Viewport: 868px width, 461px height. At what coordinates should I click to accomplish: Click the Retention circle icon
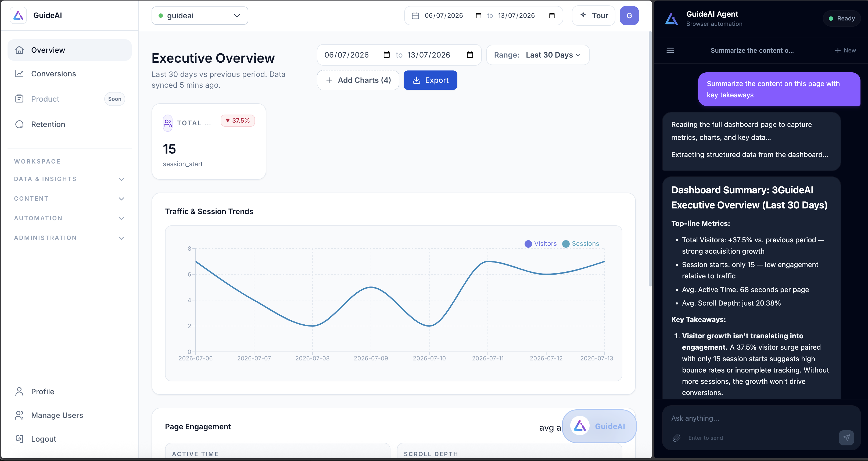click(19, 124)
